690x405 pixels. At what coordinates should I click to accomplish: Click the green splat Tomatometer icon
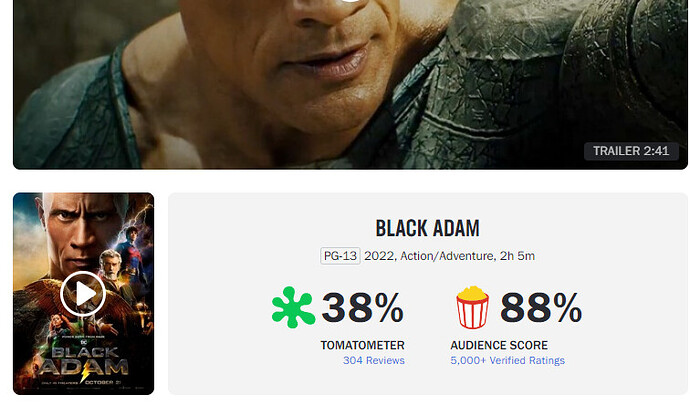pos(293,307)
